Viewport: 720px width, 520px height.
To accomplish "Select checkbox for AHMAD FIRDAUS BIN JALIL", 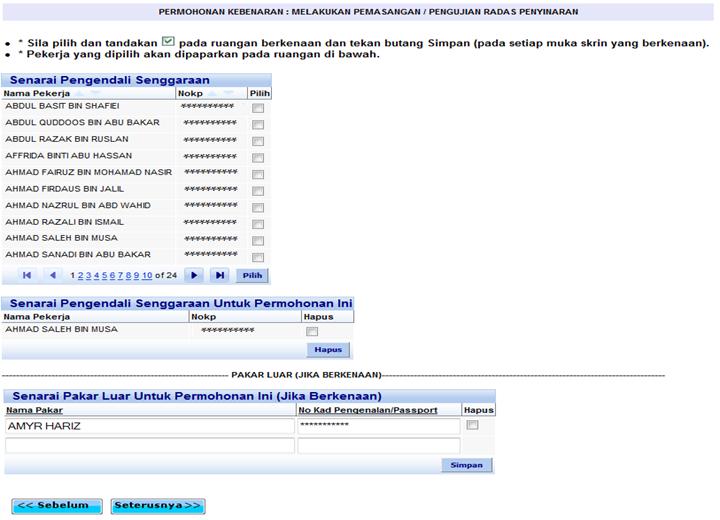I will (258, 191).
